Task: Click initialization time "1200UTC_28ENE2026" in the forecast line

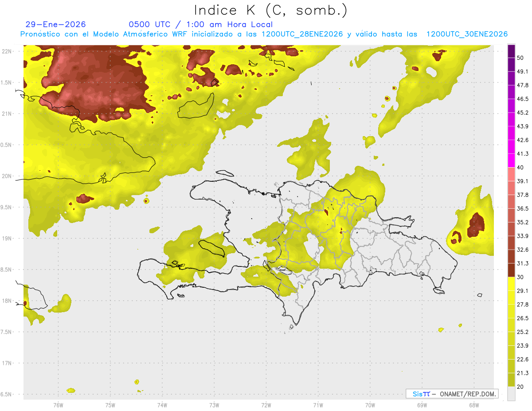Action: coord(302,34)
